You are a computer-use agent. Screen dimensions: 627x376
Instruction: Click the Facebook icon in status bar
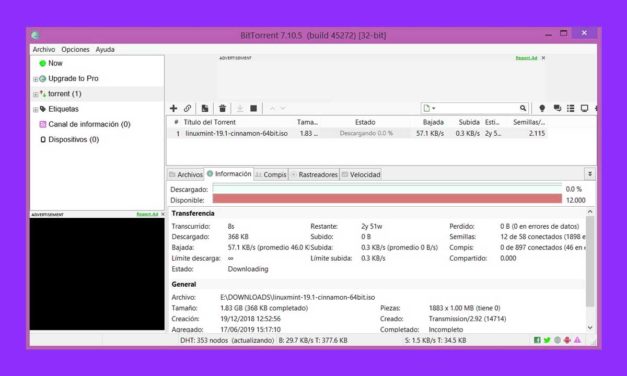coord(537,340)
